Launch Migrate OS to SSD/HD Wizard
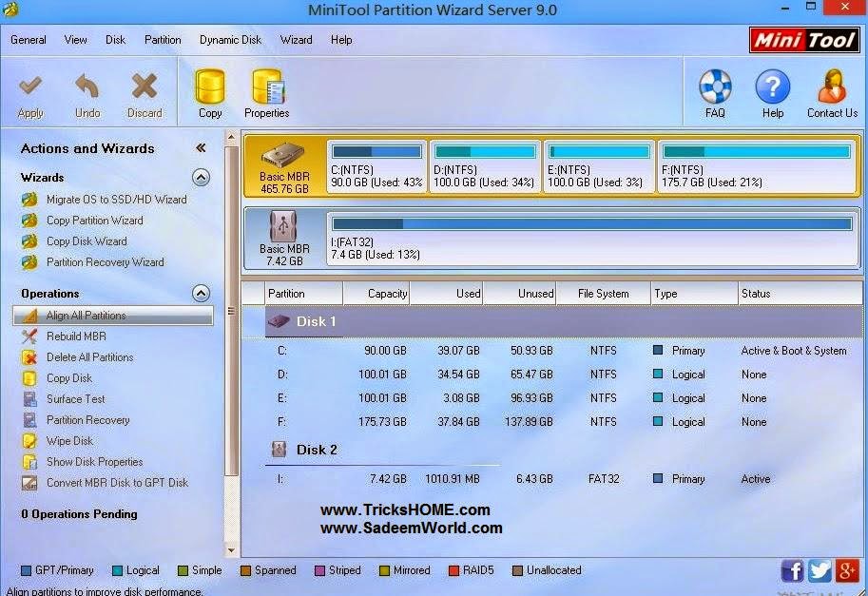Viewport: 868px width, 596px height. (x=116, y=200)
